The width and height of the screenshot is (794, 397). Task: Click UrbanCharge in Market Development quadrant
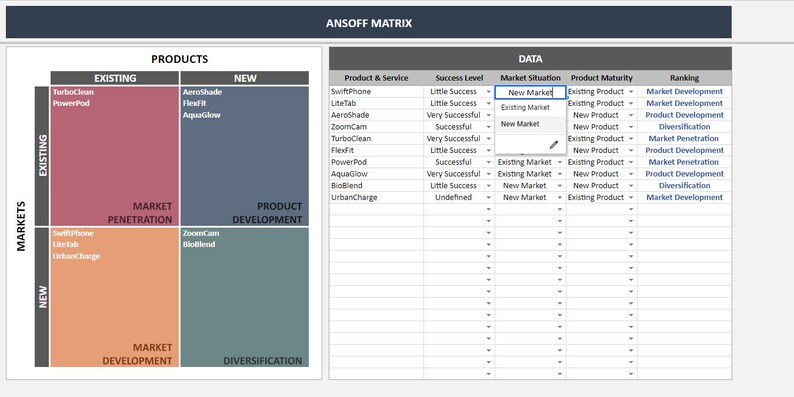coord(76,256)
